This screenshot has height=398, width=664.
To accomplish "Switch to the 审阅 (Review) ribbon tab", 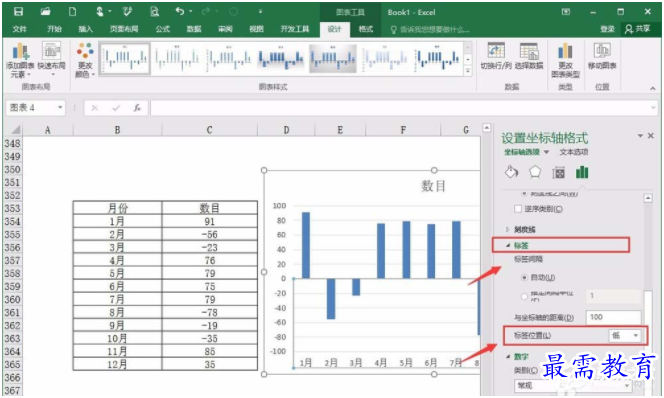I will (225, 29).
